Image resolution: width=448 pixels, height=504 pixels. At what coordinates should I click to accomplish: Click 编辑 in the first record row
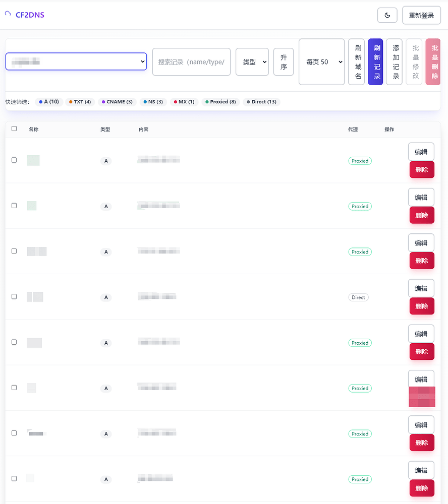(421, 152)
